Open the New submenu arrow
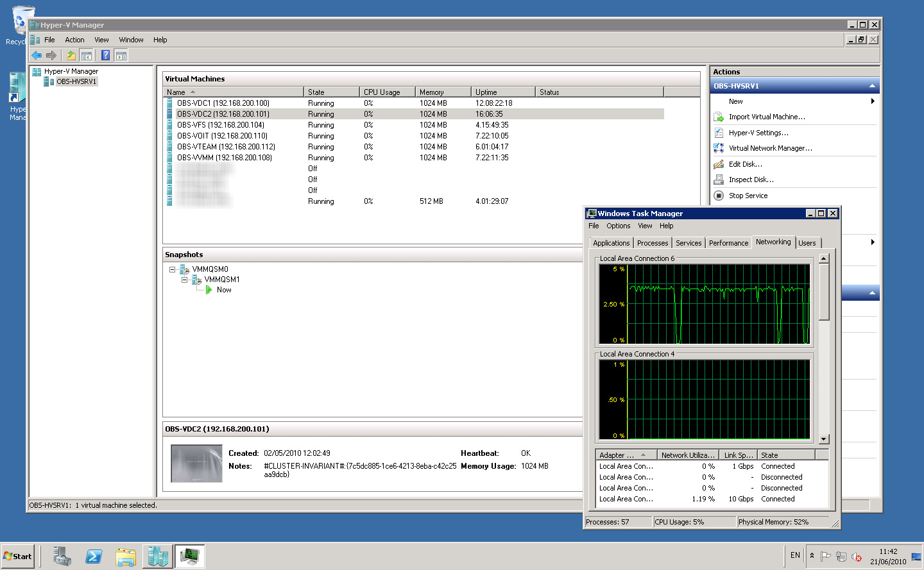Image resolution: width=924 pixels, height=570 pixels. click(872, 101)
